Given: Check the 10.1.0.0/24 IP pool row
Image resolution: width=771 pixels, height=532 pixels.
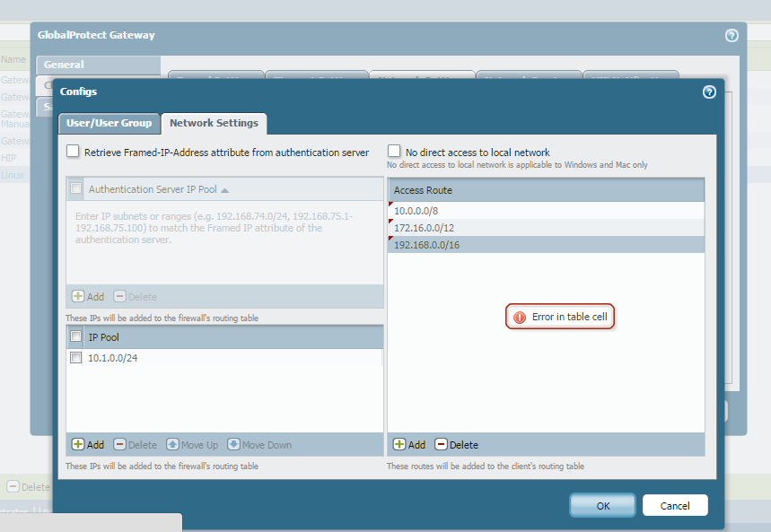Looking at the screenshot, I should point(75,357).
